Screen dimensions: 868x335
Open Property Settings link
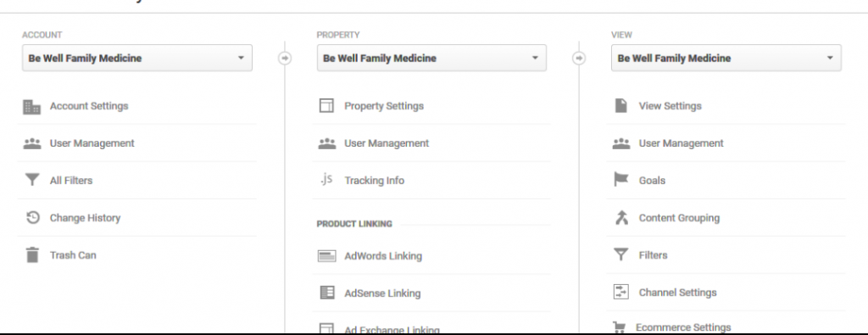tap(384, 106)
